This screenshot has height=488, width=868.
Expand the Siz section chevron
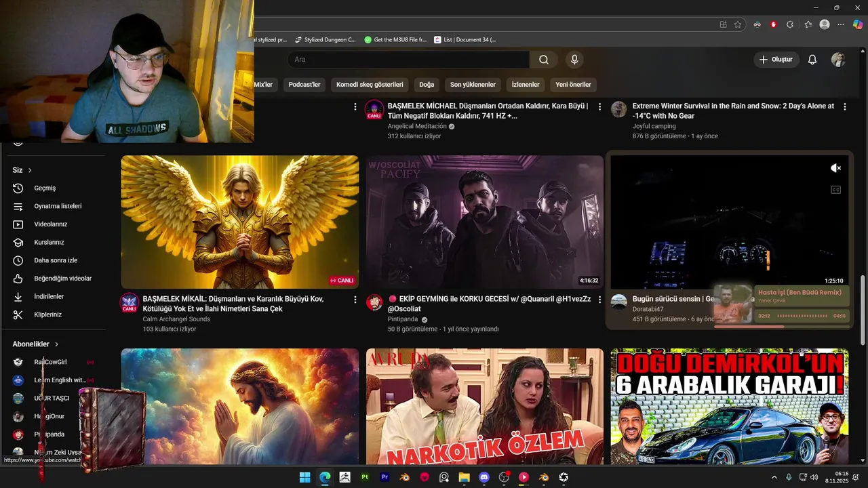pyautogui.click(x=30, y=170)
